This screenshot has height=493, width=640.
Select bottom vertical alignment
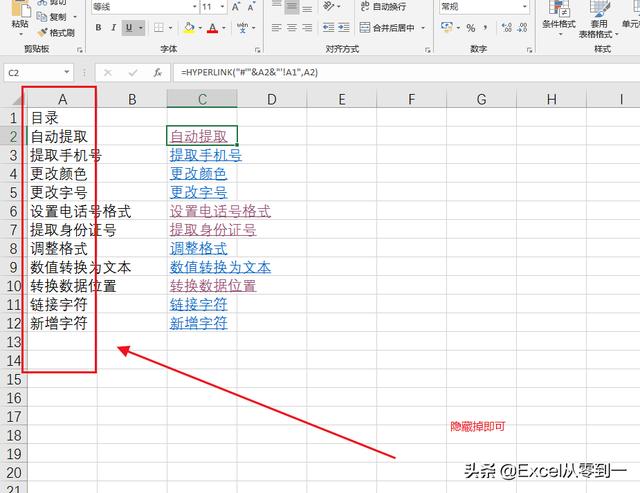tap(307, 7)
